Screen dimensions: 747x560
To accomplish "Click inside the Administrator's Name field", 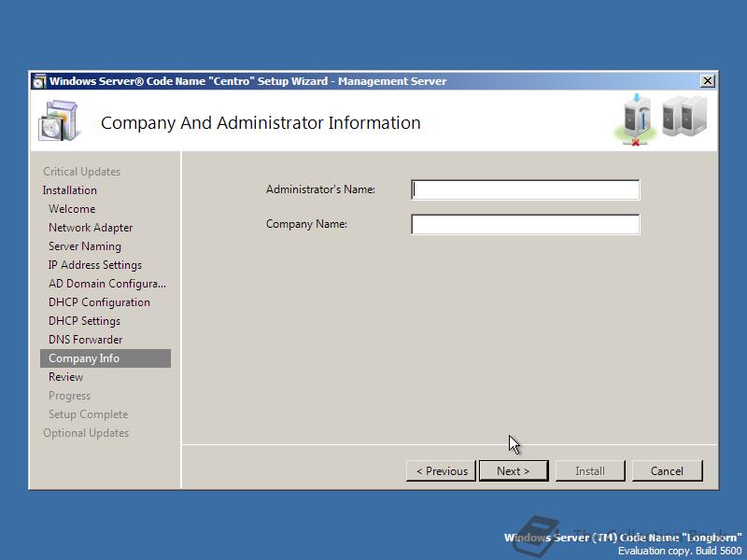I will click(x=525, y=189).
